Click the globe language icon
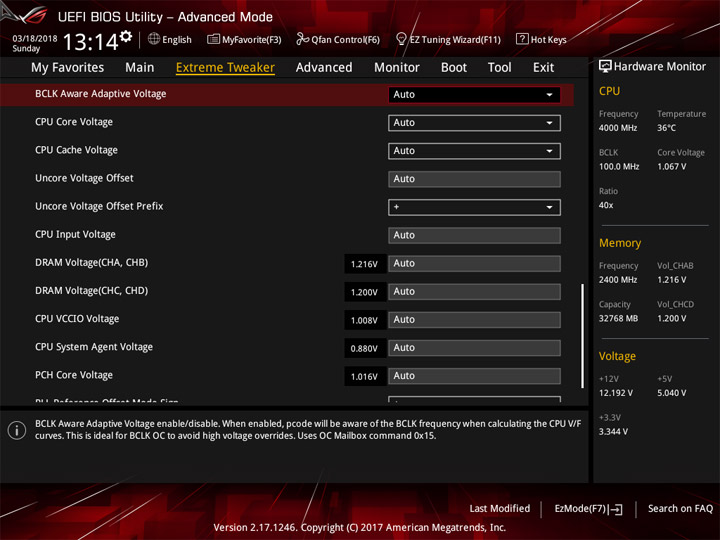720x540 pixels. pos(154,39)
